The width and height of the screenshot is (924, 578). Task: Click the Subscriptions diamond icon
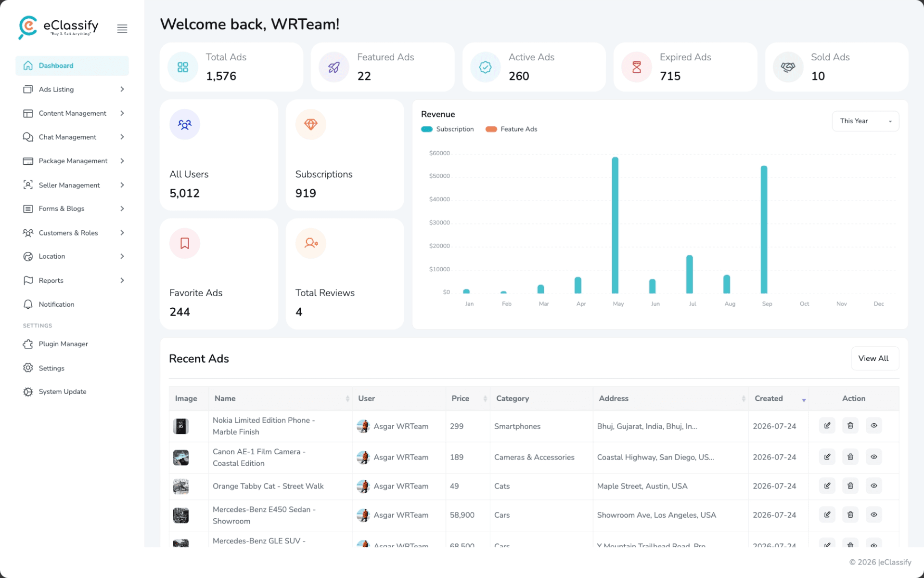(x=311, y=125)
